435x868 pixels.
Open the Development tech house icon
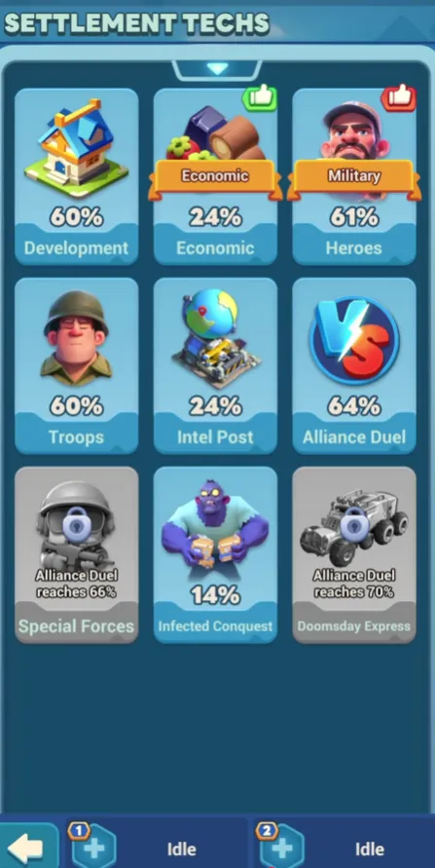coord(76,148)
